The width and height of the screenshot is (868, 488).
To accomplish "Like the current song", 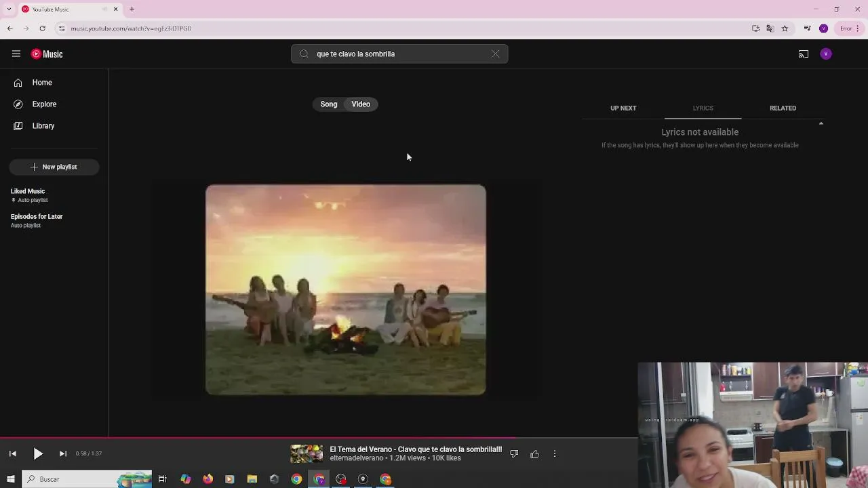I will [534, 454].
